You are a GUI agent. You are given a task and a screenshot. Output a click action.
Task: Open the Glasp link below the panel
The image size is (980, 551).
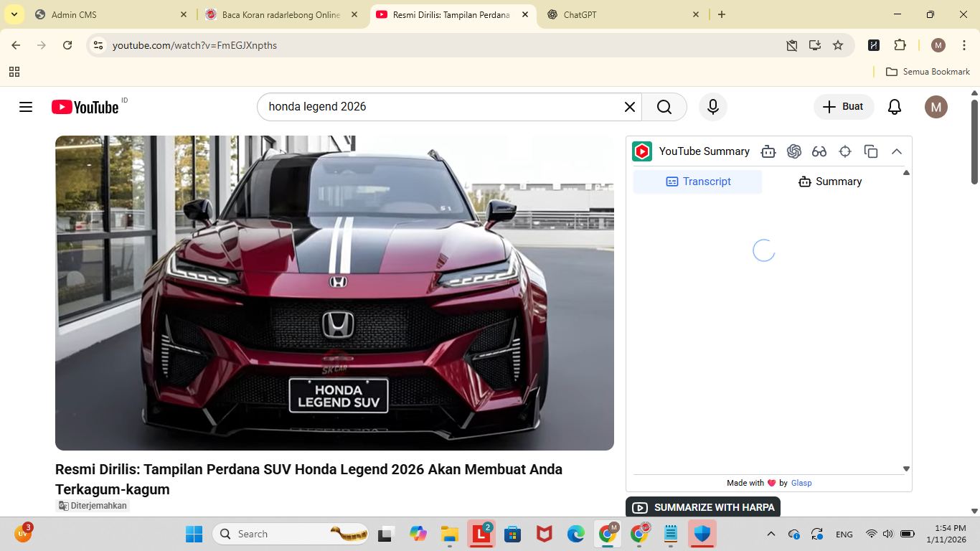[801, 483]
